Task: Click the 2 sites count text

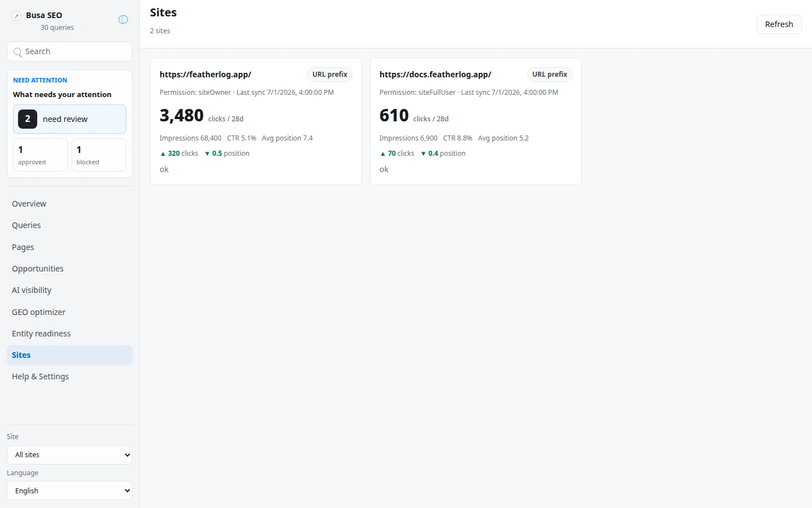Action: click(160, 31)
